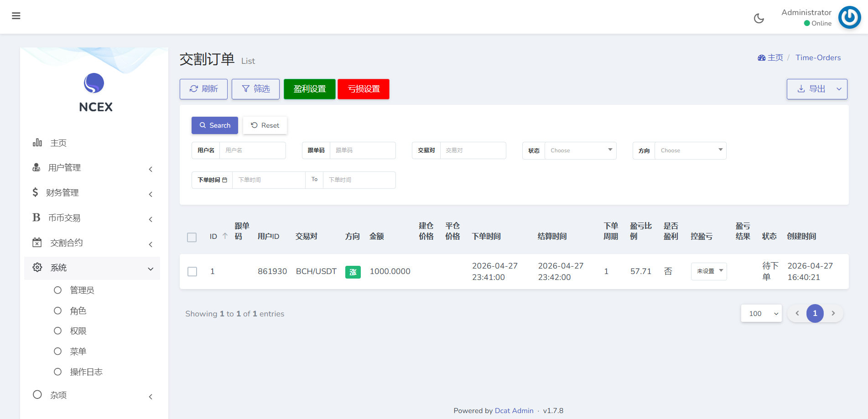The width and height of the screenshot is (868, 419).
Task: Check the select-all header checkbox
Action: pyautogui.click(x=192, y=237)
